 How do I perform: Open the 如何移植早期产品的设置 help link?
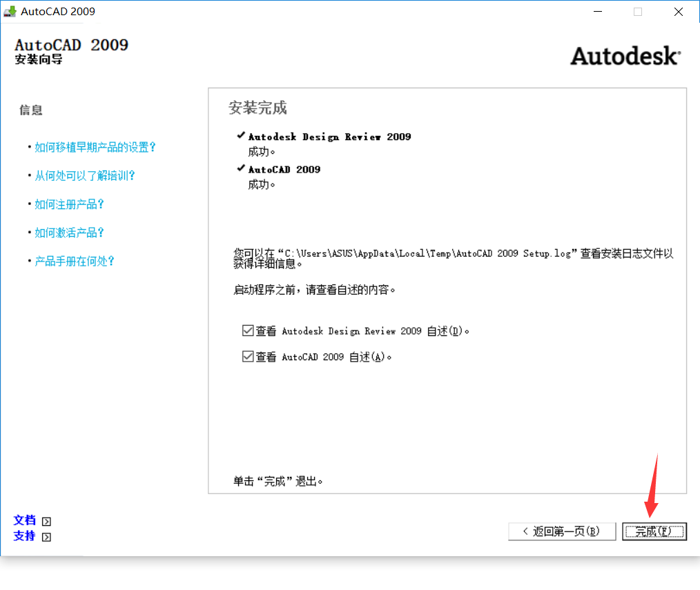coord(95,147)
